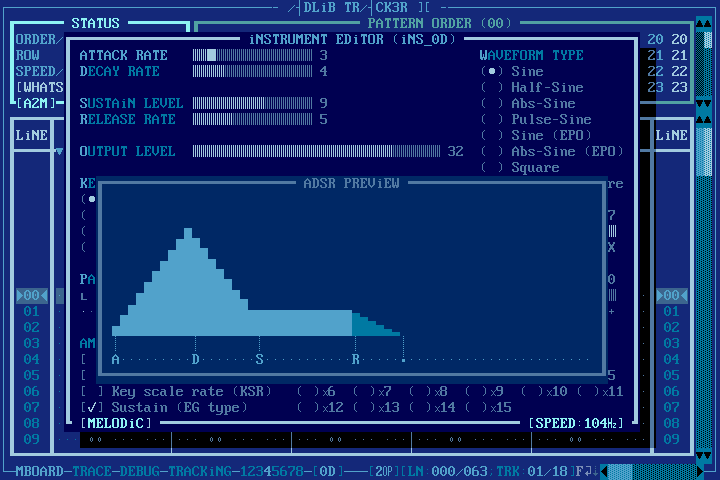Click the SPEED 104Hz indicator
The width and height of the screenshot is (720, 480).
576,423
